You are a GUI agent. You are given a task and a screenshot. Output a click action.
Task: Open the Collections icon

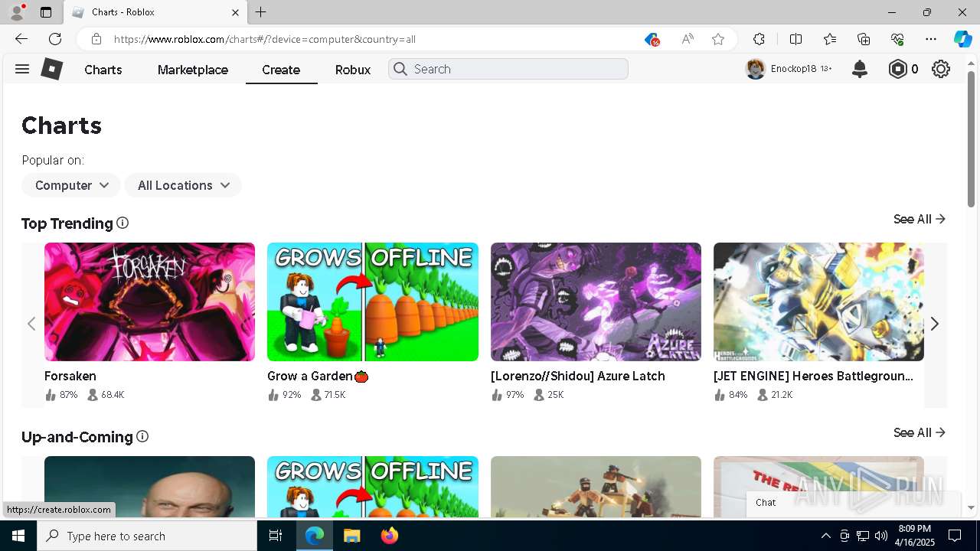click(x=864, y=39)
